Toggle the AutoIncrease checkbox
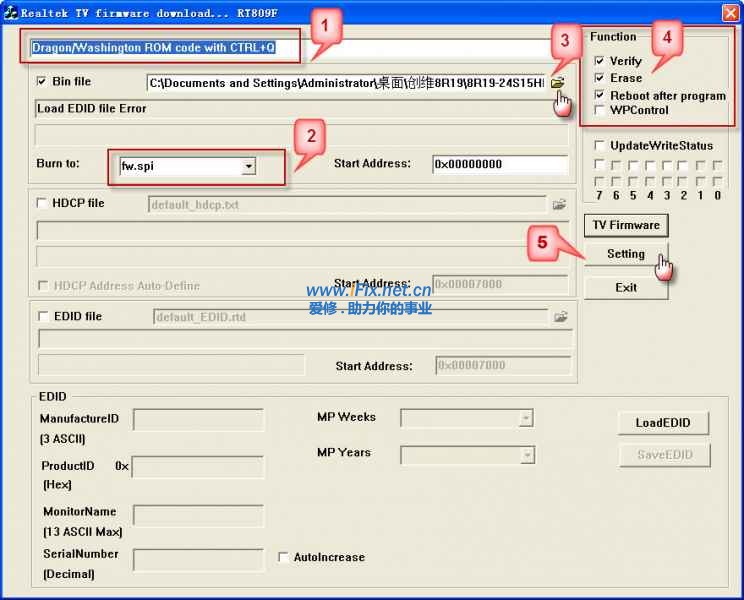The image size is (744, 600). [x=284, y=557]
